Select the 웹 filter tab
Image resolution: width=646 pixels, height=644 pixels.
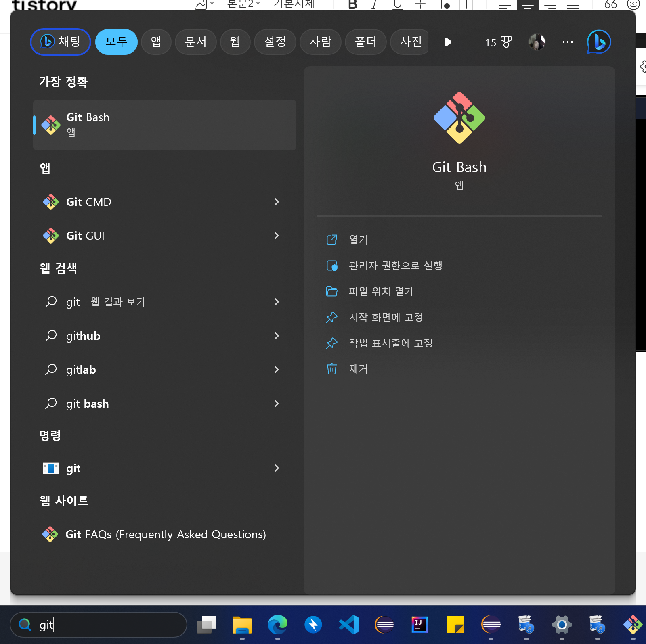coord(235,42)
